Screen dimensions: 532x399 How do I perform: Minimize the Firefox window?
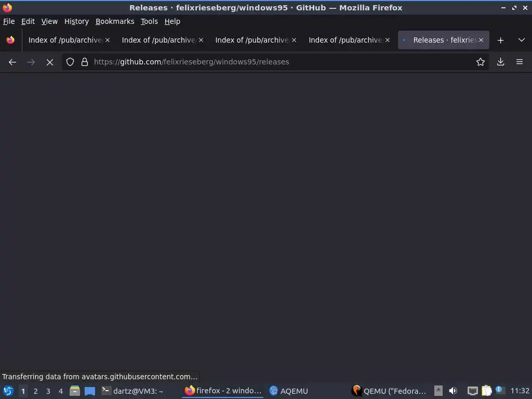(503, 7)
